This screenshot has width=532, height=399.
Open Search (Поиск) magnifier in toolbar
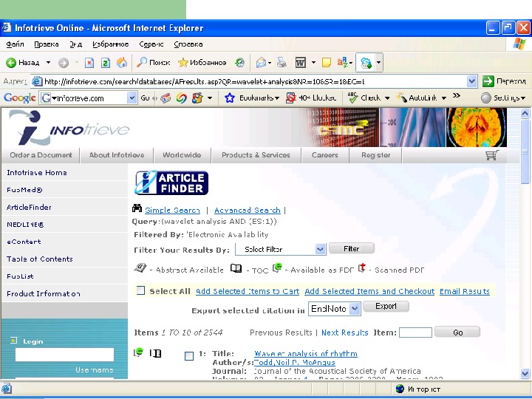click(154, 62)
